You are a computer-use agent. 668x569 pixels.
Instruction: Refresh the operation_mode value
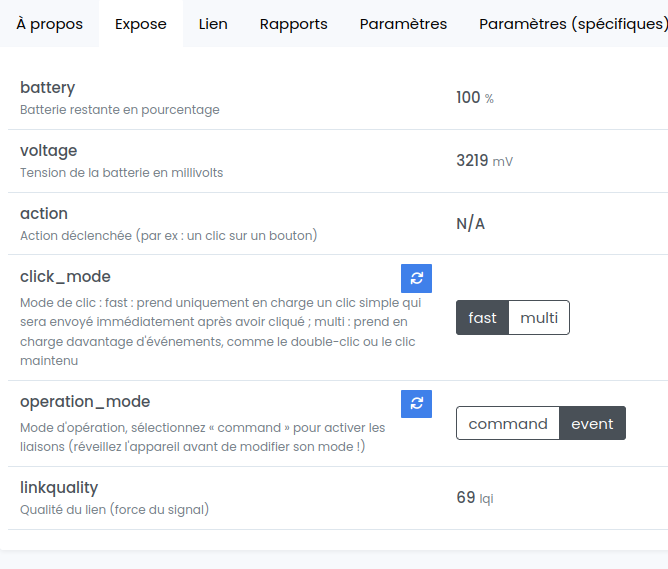(x=416, y=404)
